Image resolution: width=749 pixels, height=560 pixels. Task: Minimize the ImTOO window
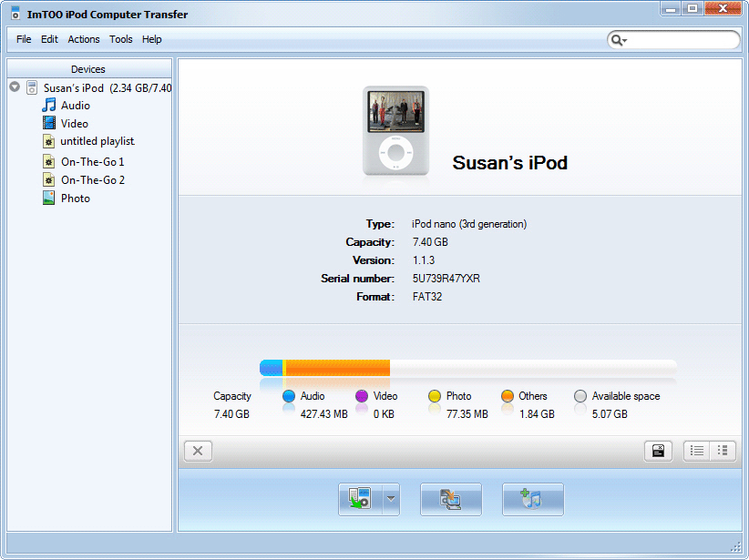point(671,9)
